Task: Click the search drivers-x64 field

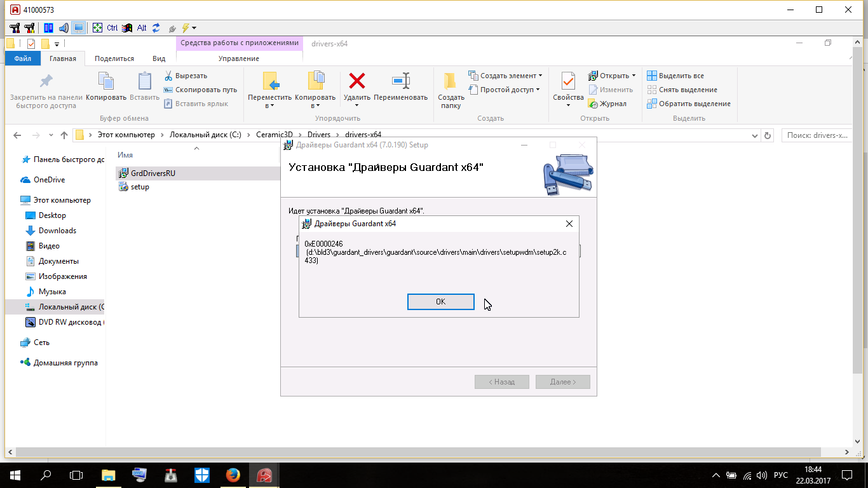Action: point(817,135)
